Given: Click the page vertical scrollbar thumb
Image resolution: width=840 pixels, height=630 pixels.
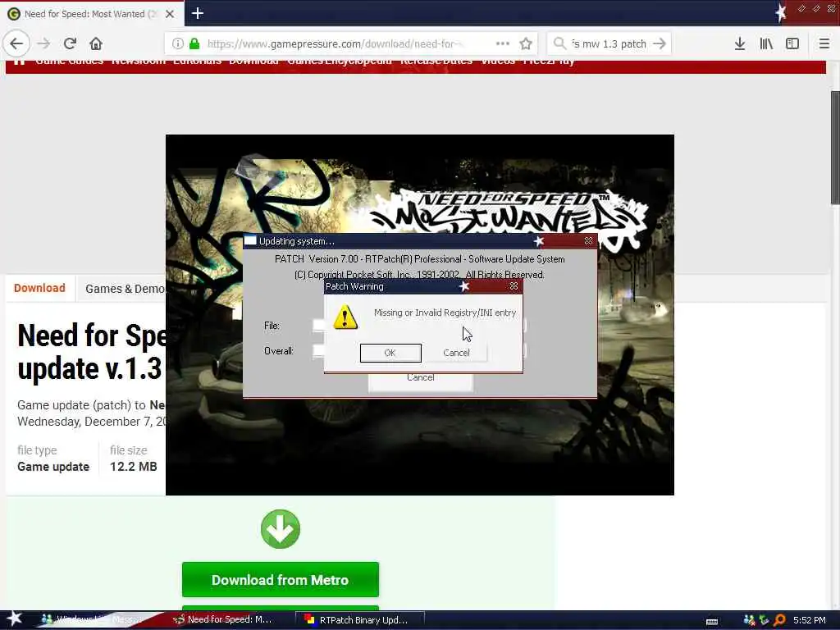Looking at the screenshot, I should pos(834,148).
